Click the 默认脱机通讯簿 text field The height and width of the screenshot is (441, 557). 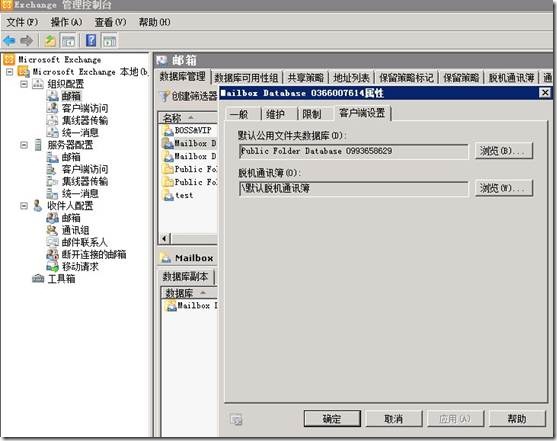point(353,188)
